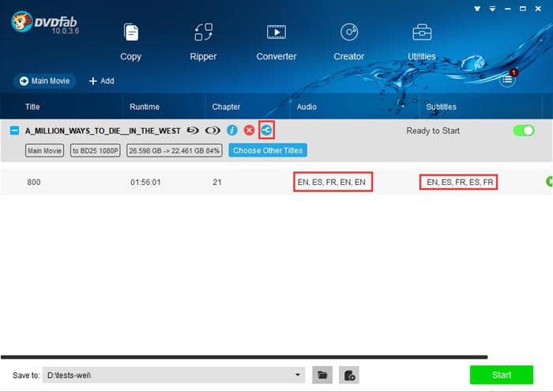Click the DVDFab logo

pyautogui.click(x=44, y=22)
